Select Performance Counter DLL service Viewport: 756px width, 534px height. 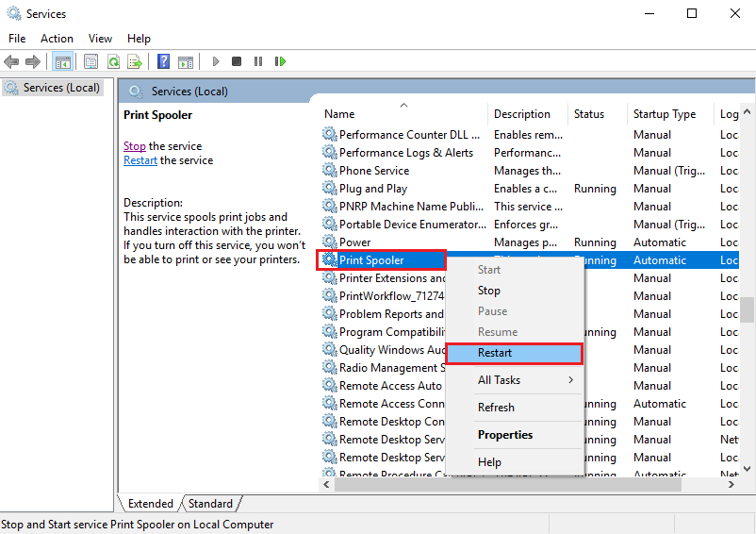pos(529,135)
